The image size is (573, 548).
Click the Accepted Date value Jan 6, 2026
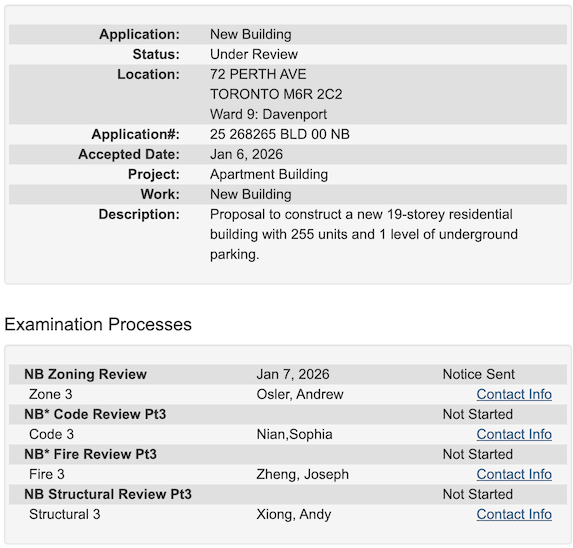(x=246, y=155)
